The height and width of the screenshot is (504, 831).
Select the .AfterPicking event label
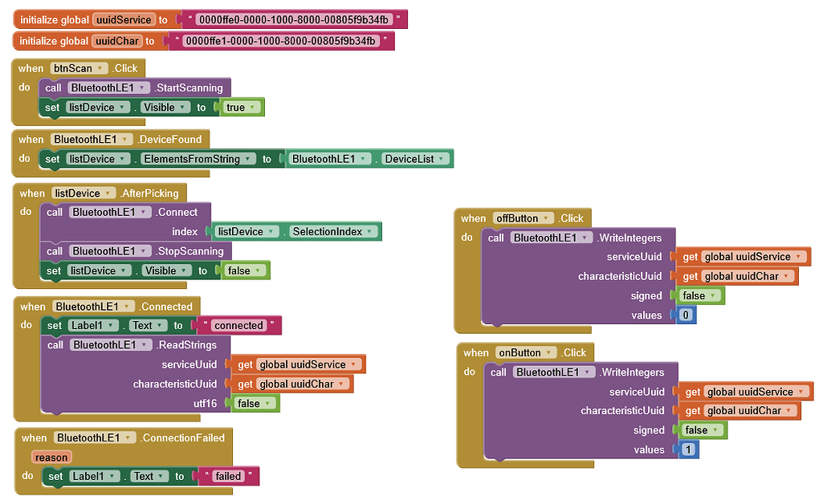click(x=149, y=193)
